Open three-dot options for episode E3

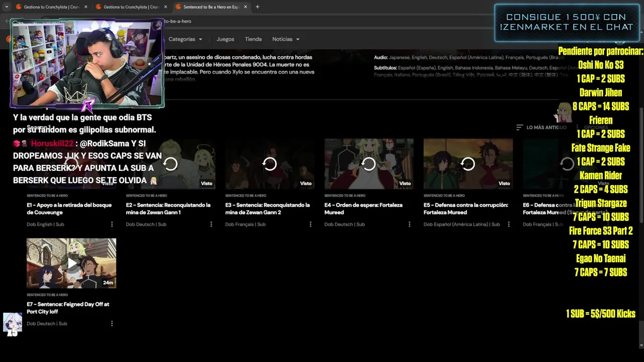[x=310, y=224]
